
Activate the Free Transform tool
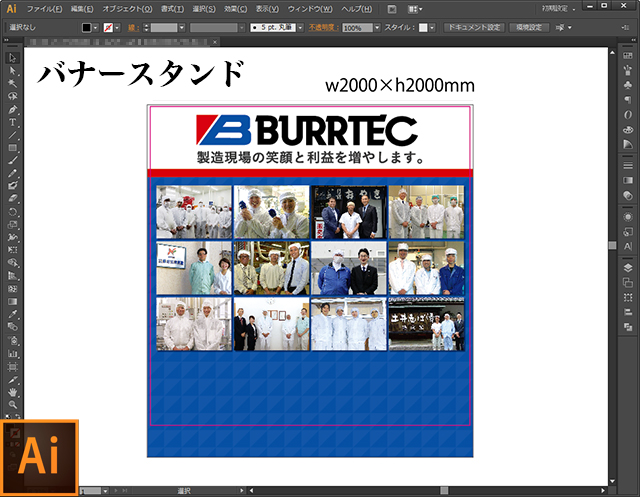point(12,250)
